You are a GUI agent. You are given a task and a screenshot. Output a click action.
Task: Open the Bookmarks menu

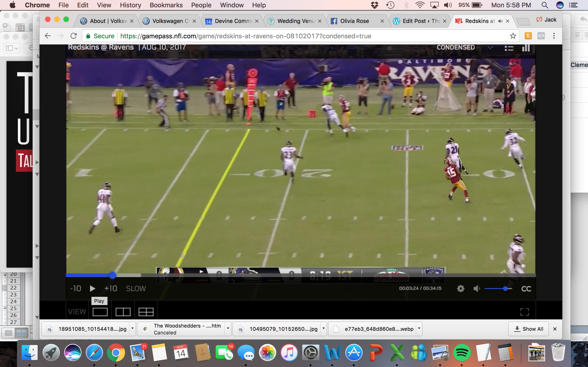point(166,5)
